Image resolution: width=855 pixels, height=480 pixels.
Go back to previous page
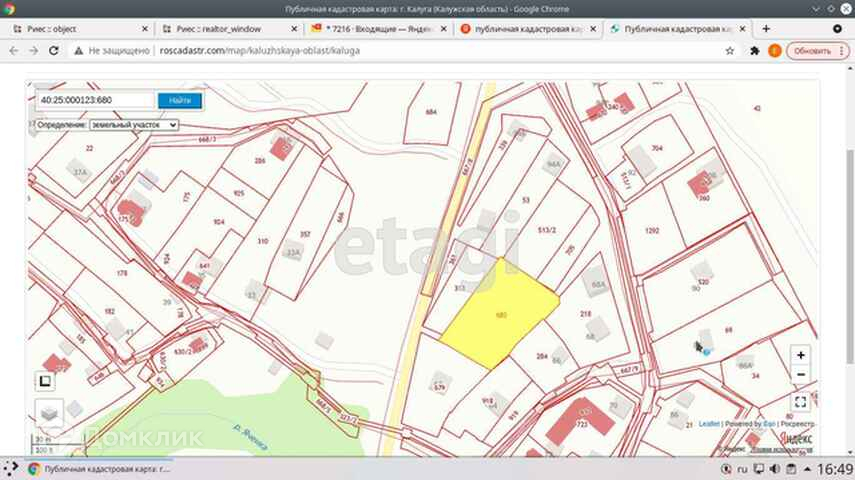point(12,50)
